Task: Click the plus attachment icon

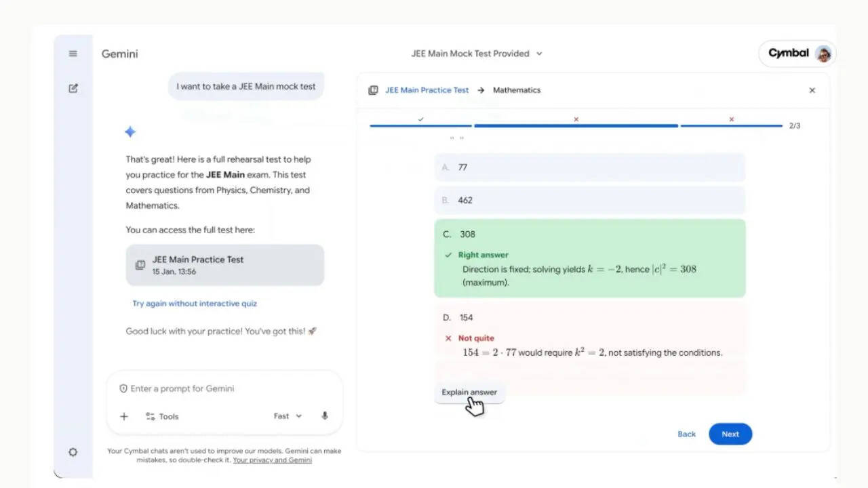Action: pyautogui.click(x=124, y=416)
